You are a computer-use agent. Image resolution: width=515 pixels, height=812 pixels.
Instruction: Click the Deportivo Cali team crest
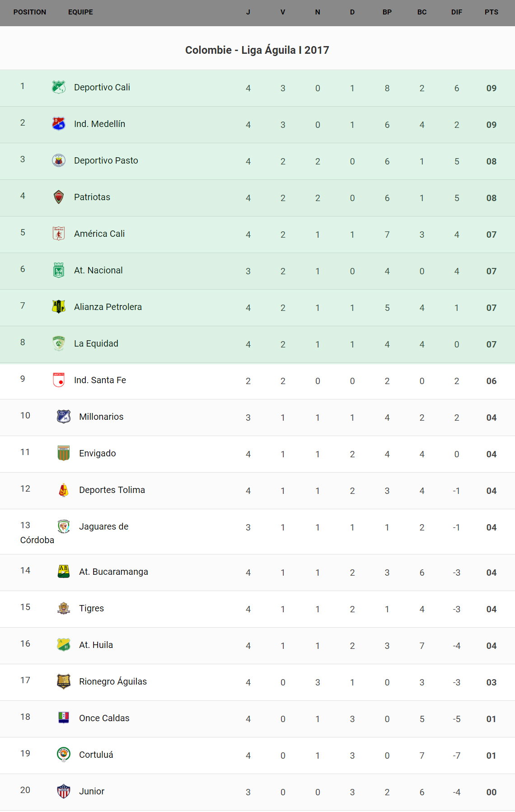click(59, 87)
